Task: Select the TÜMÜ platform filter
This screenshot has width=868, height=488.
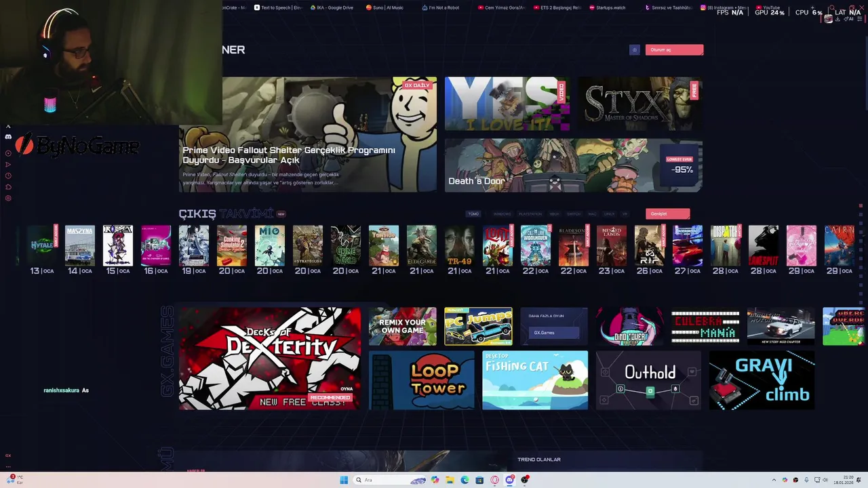Action: coord(473,213)
